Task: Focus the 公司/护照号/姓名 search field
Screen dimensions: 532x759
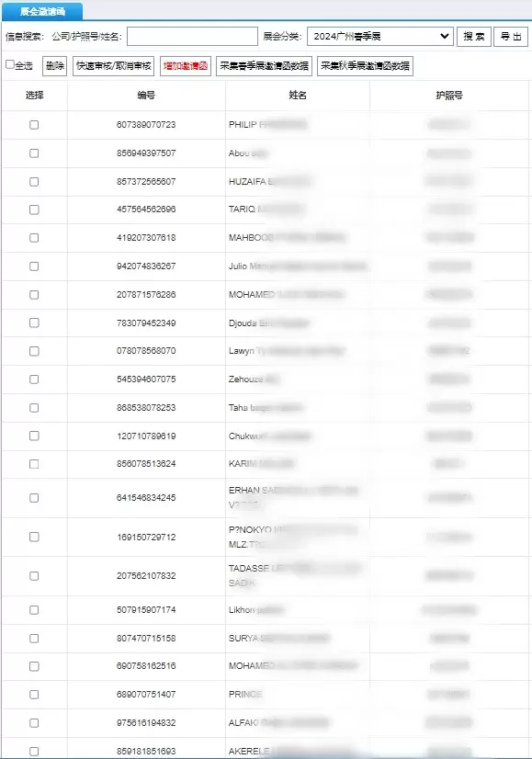Action: coord(192,37)
